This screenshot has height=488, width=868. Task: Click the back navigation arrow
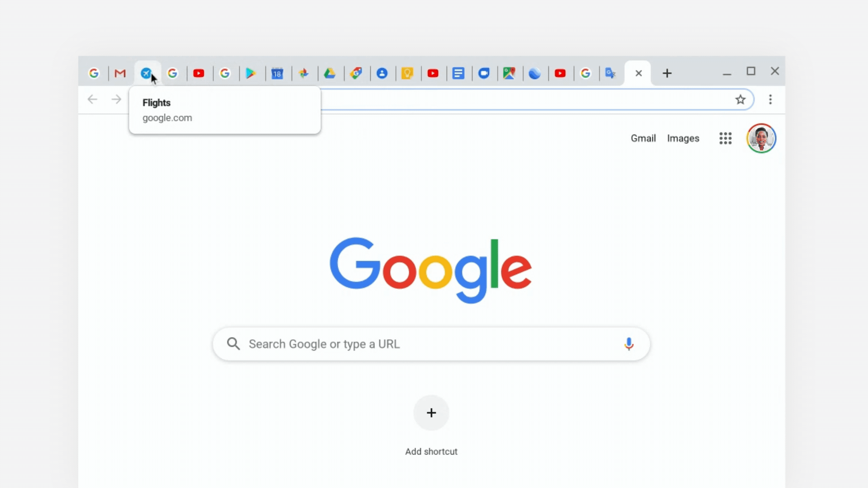(x=92, y=99)
